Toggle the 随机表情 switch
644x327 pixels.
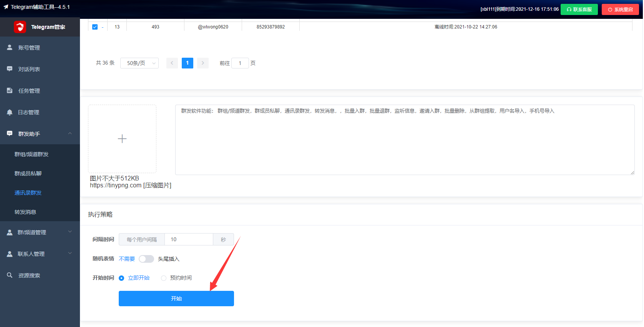(x=146, y=259)
